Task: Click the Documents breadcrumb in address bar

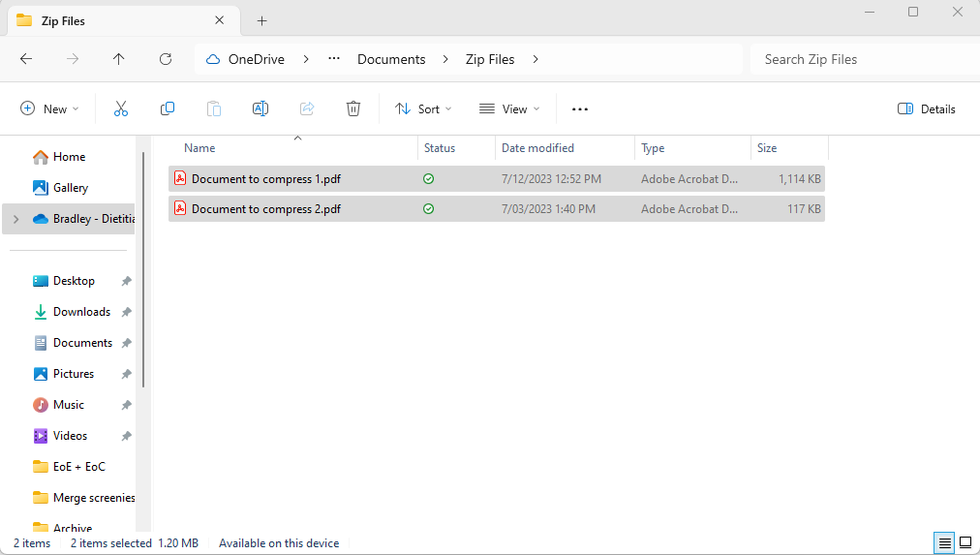Action: click(x=391, y=59)
